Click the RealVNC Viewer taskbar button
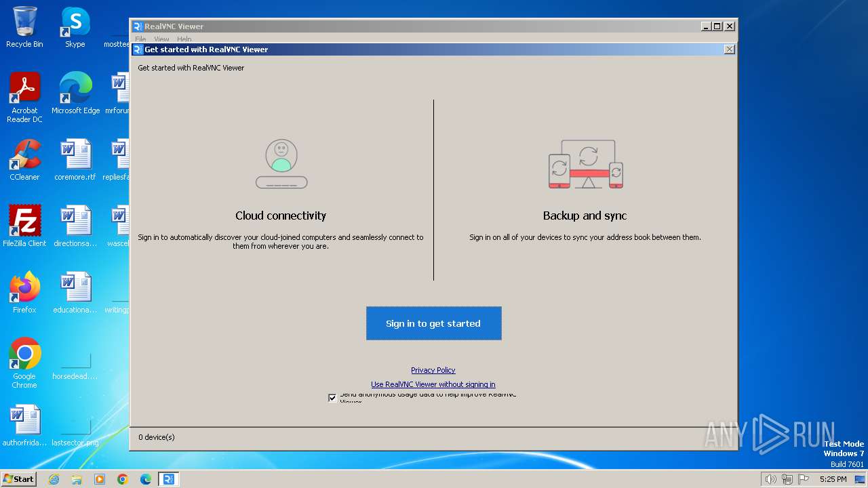The height and width of the screenshot is (488, 868). coord(169,479)
